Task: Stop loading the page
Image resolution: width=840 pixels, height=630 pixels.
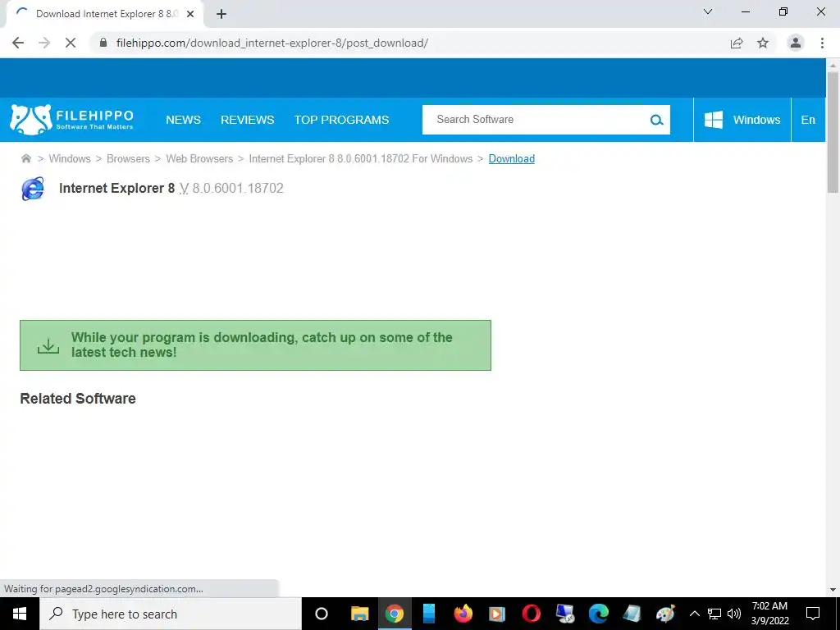Action: coord(71,43)
